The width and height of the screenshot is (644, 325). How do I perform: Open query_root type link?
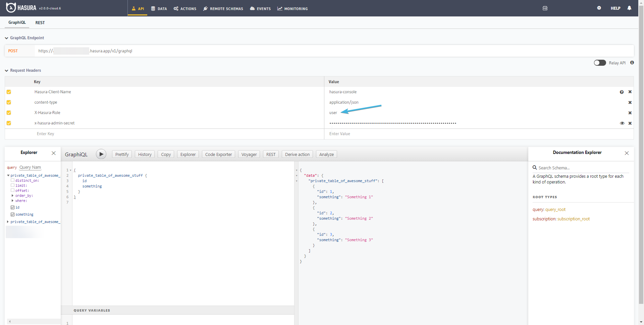coord(555,210)
